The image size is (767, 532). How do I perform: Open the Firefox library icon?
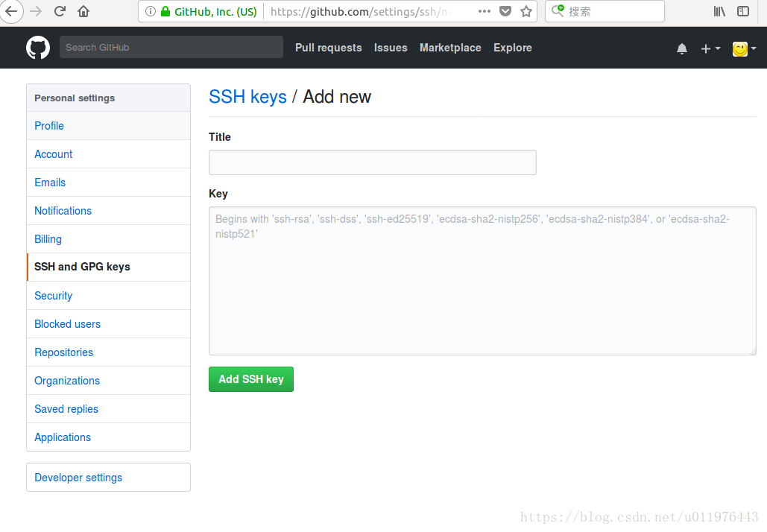[x=719, y=11]
